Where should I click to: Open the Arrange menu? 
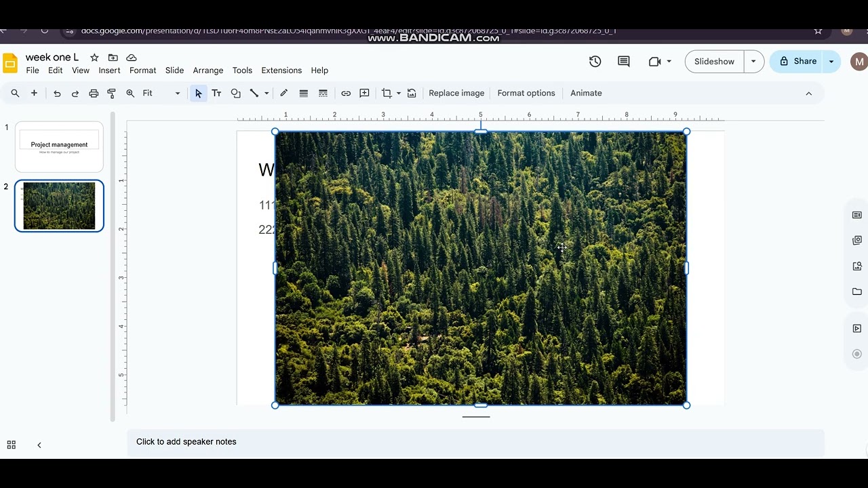[208, 70]
